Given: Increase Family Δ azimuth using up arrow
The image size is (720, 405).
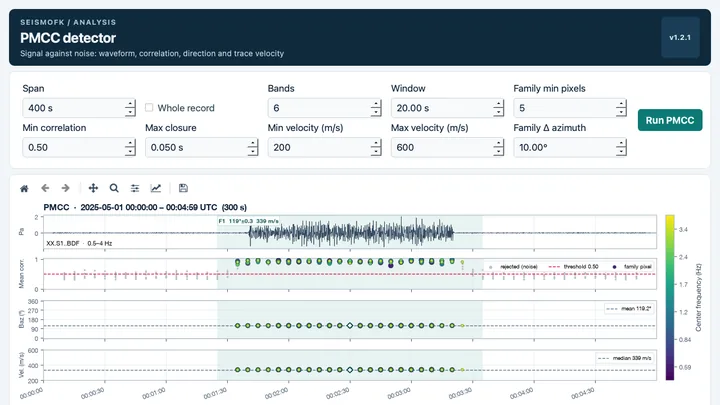Looking at the screenshot, I should click(621, 143).
